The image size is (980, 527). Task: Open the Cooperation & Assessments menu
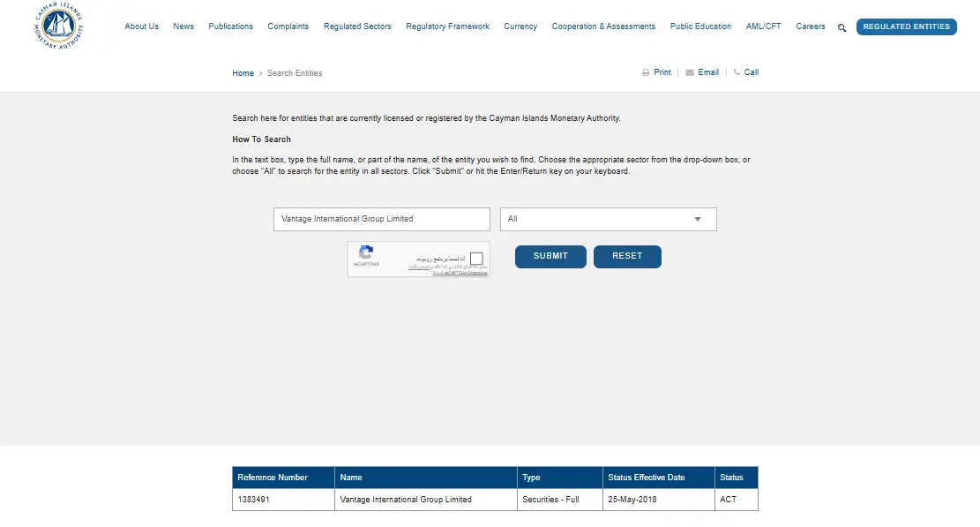point(603,26)
